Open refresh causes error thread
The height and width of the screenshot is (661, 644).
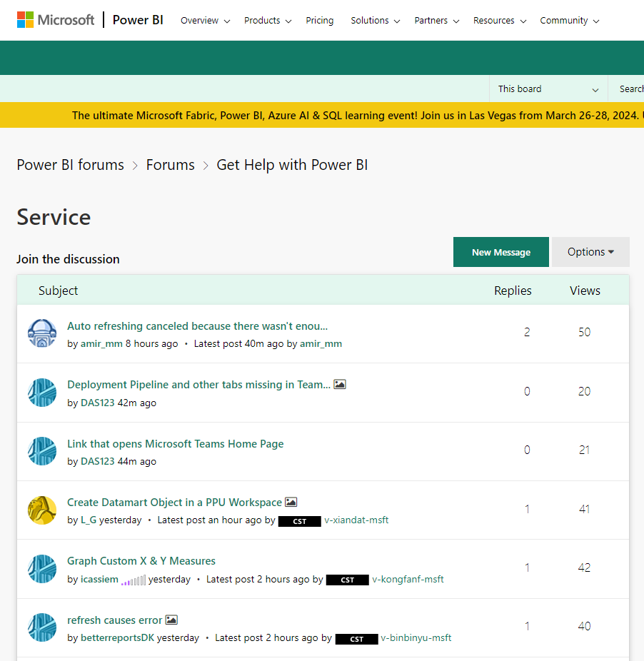click(x=115, y=620)
